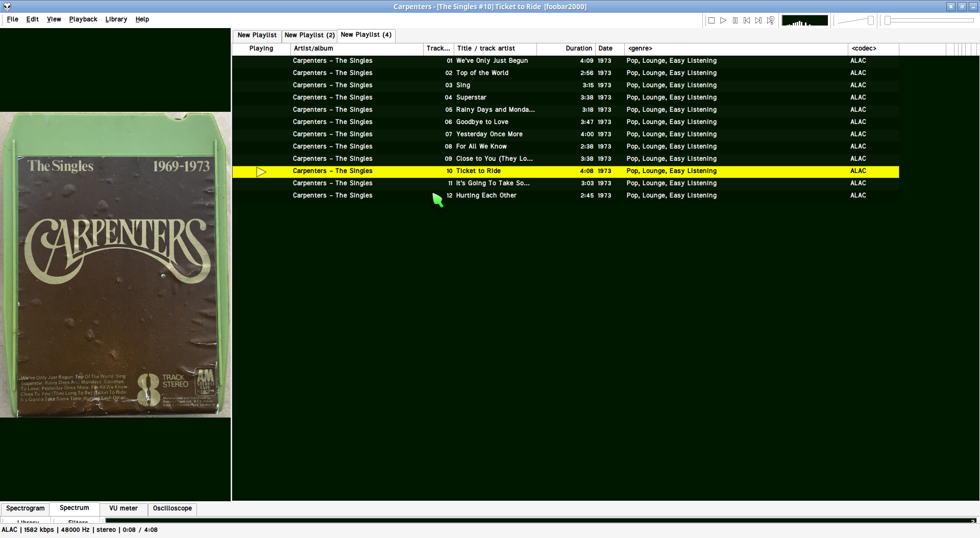
Task: Open the File menu
Action: point(13,19)
